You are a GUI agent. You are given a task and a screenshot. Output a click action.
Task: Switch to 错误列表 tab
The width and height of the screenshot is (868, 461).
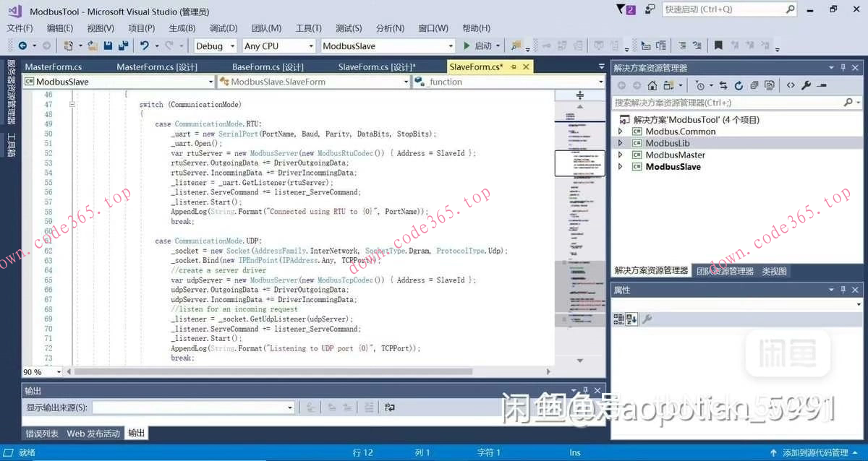click(x=42, y=434)
